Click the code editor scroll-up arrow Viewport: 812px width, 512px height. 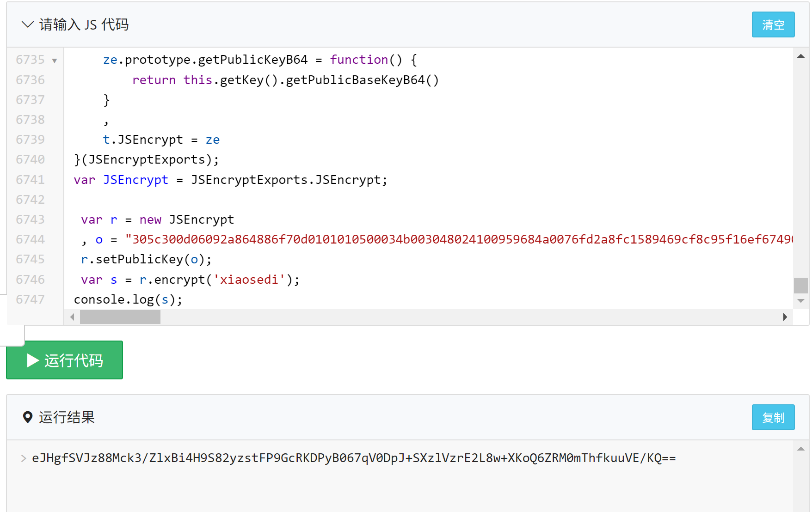click(x=801, y=56)
